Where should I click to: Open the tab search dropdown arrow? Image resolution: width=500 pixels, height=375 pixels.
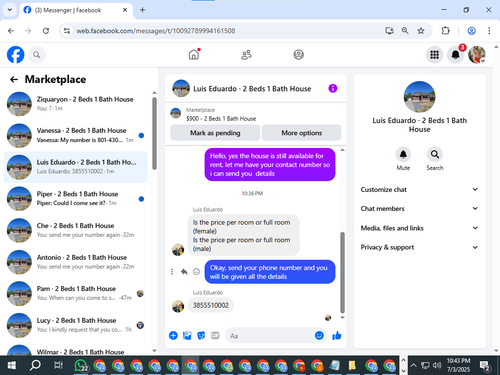(x=10, y=10)
